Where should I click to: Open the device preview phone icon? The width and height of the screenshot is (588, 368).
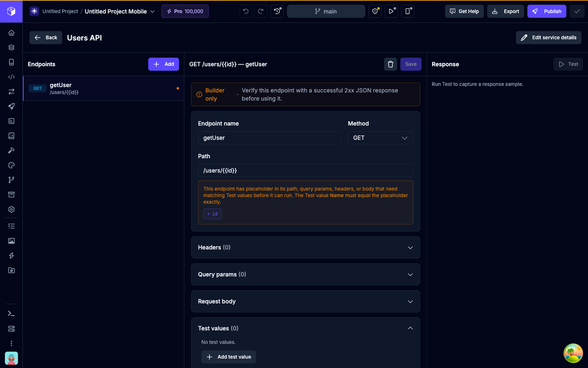pos(408,11)
